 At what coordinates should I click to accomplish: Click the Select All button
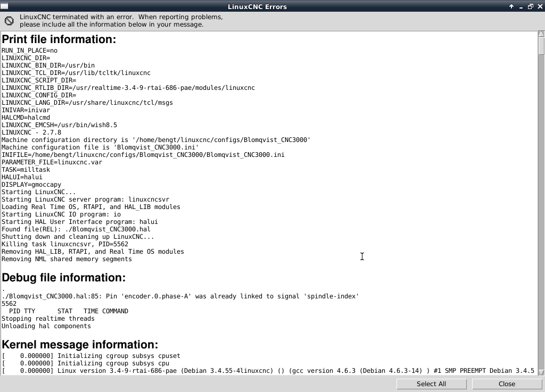tap(431, 383)
